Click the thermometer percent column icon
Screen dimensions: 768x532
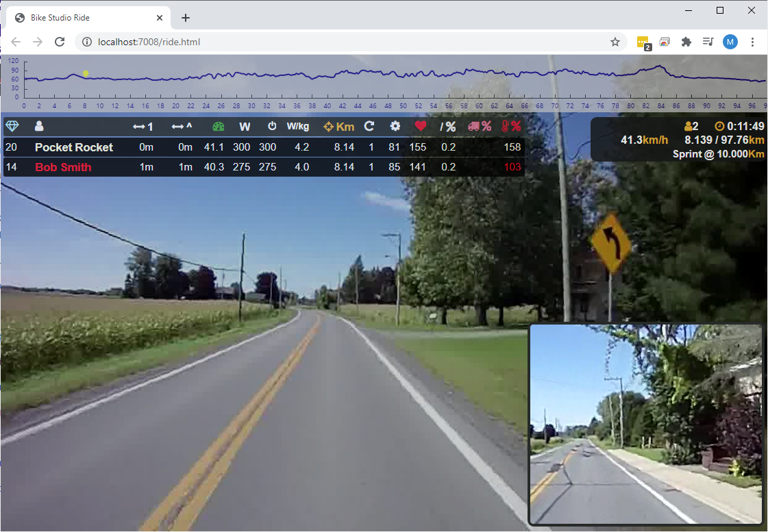(511, 126)
